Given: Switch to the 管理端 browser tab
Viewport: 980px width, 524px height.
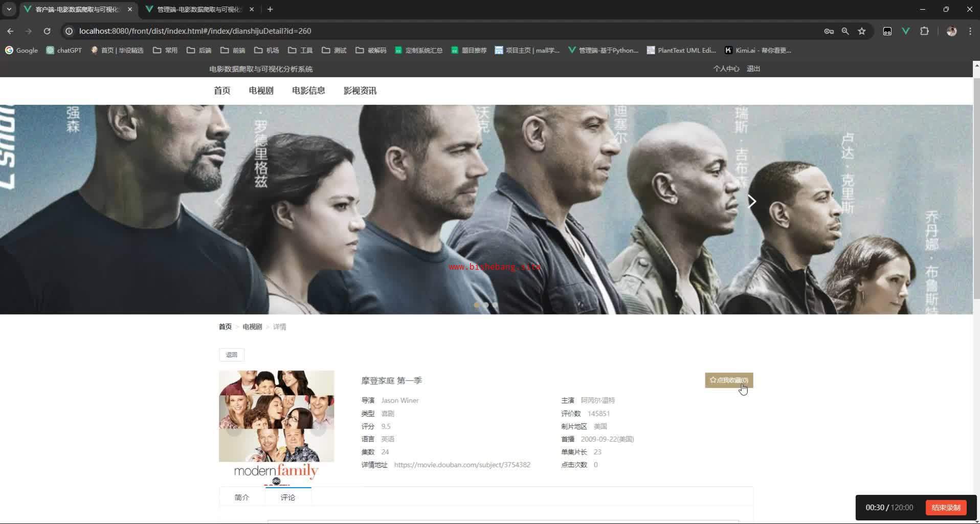Looking at the screenshot, I should click(199, 9).
